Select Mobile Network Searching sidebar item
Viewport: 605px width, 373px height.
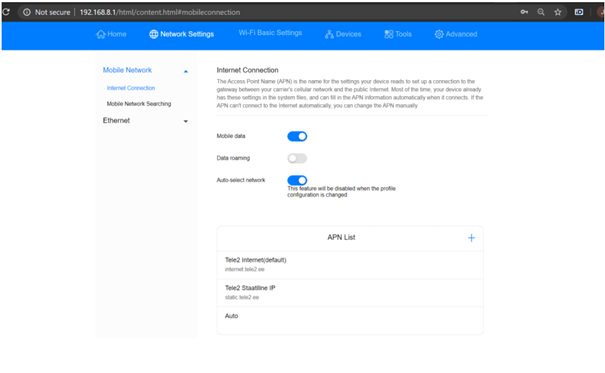[x=139, y=104]
